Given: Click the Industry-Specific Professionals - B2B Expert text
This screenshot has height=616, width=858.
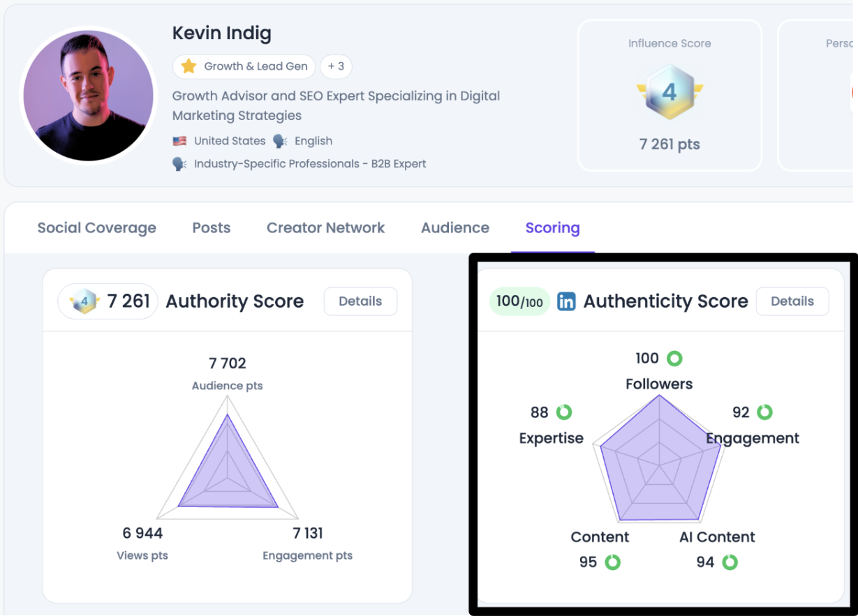Looking at the screenshot, I should [x=310, y=164].
